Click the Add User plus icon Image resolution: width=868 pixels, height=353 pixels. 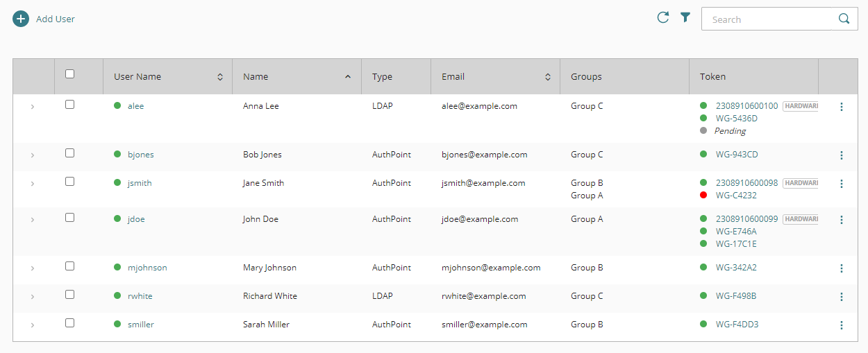tap(21, 19)
